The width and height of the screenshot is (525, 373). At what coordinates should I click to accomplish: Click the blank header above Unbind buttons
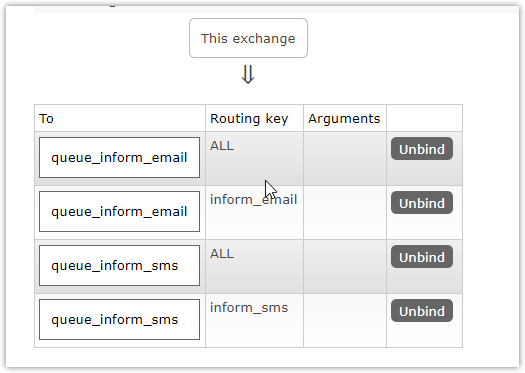point(425,118)
